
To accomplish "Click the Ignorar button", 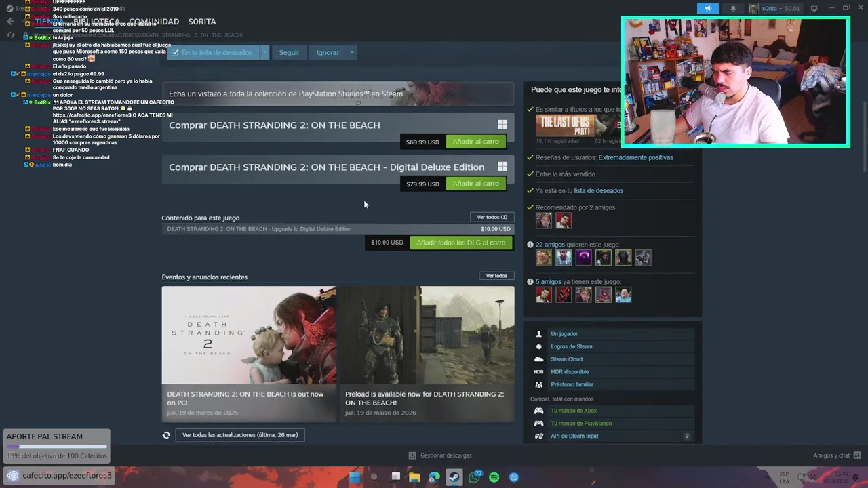I will pos(328,52).
